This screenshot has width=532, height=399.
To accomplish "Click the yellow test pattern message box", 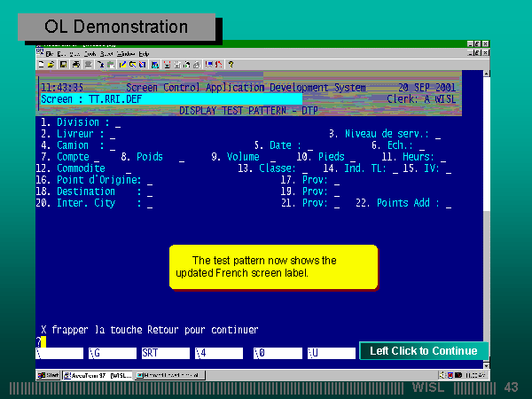I will coord(273,267).
